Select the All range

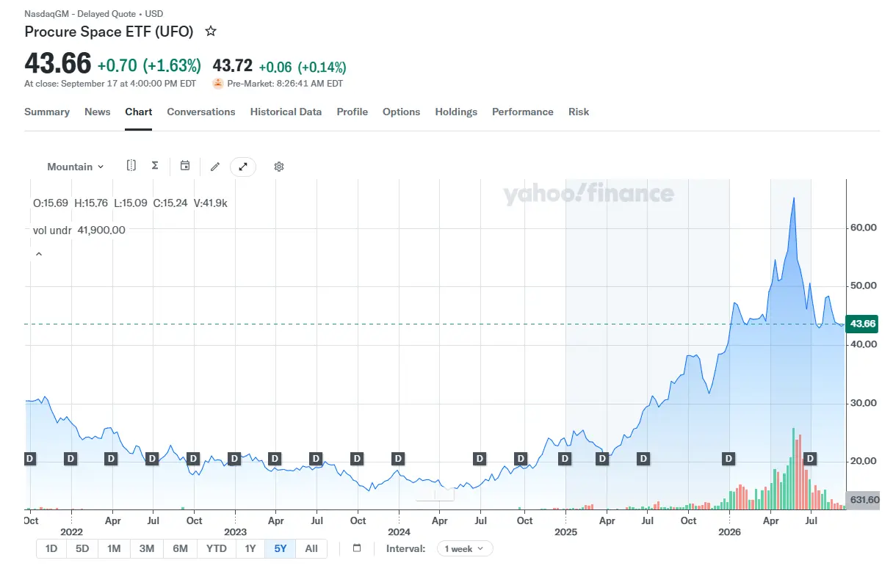point(311,548)
